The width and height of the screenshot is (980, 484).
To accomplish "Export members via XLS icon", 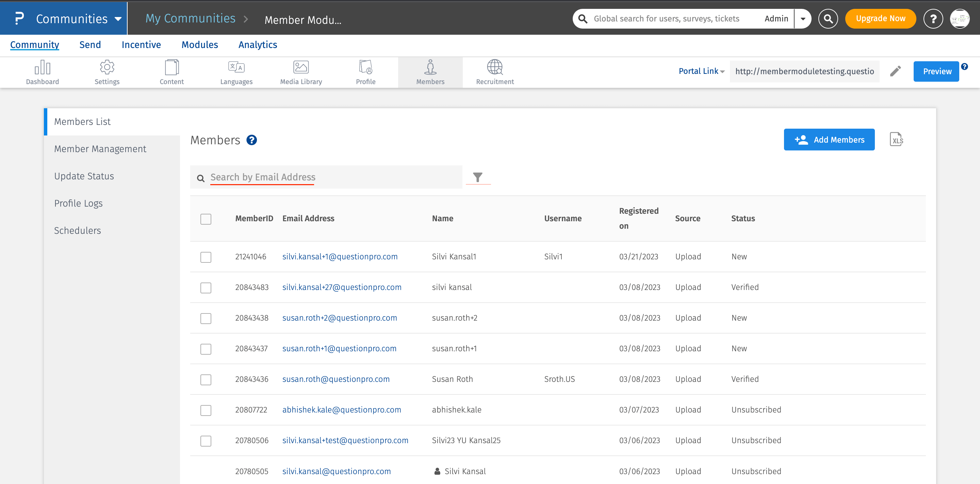I will 896,140.
